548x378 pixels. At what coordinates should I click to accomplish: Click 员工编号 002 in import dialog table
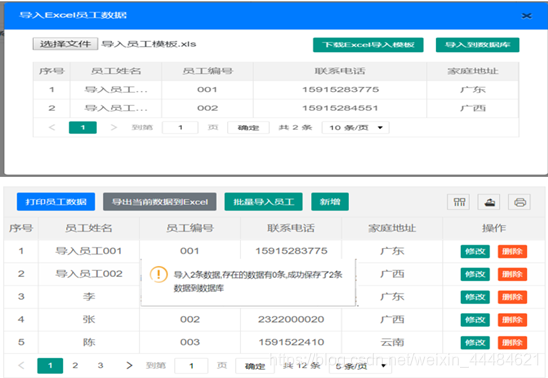207,108
